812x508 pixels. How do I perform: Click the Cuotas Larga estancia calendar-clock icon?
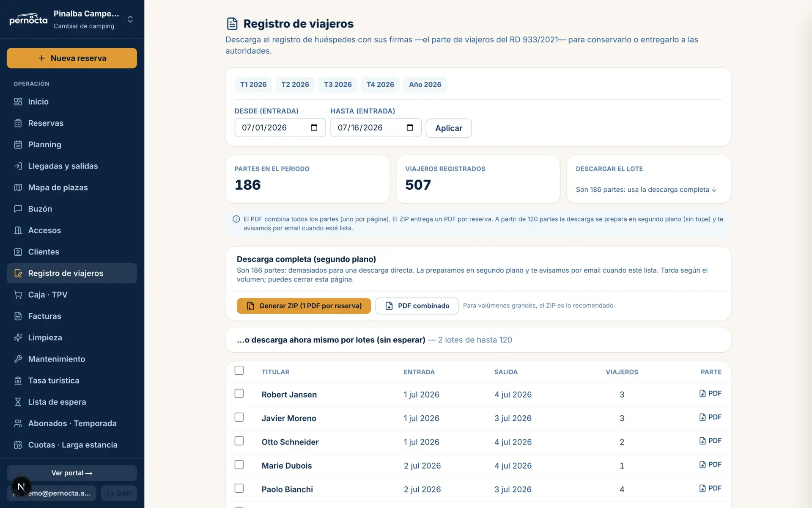click(x=18, y=445)
